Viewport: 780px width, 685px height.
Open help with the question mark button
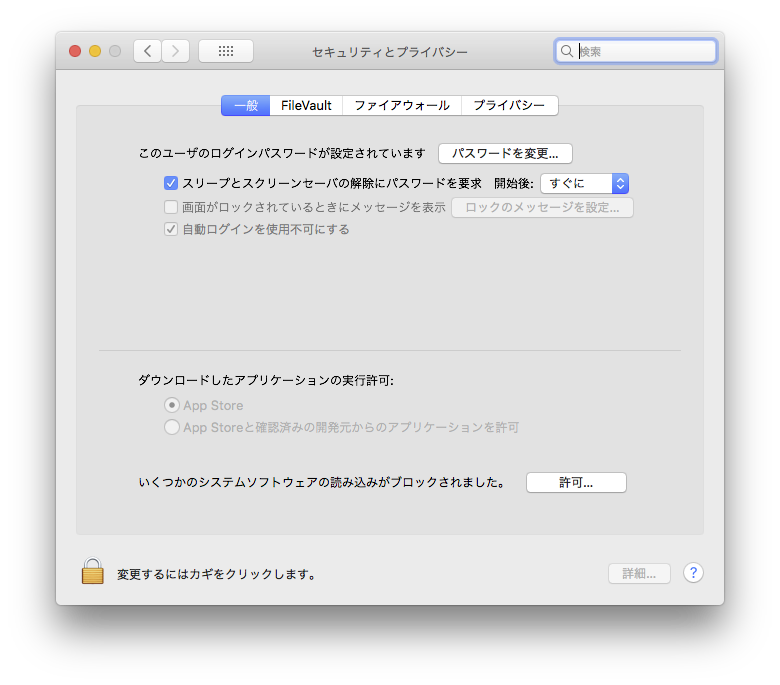tap(693, 573)
